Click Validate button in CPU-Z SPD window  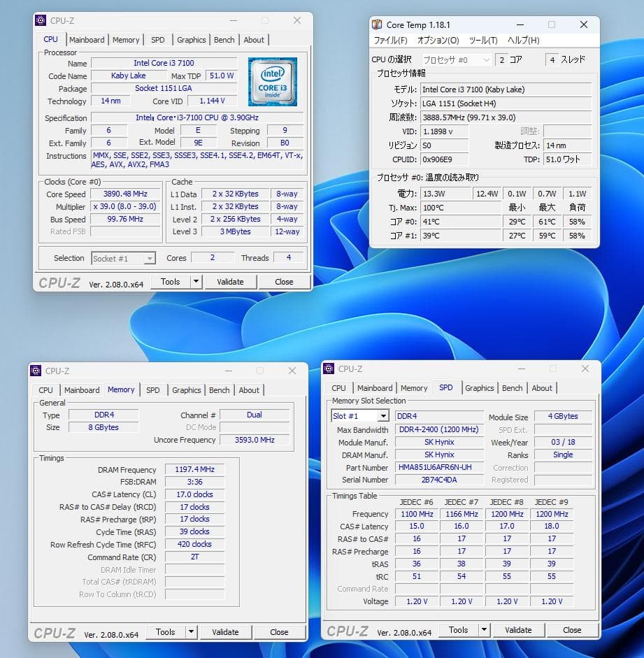(x=518, y=629)
